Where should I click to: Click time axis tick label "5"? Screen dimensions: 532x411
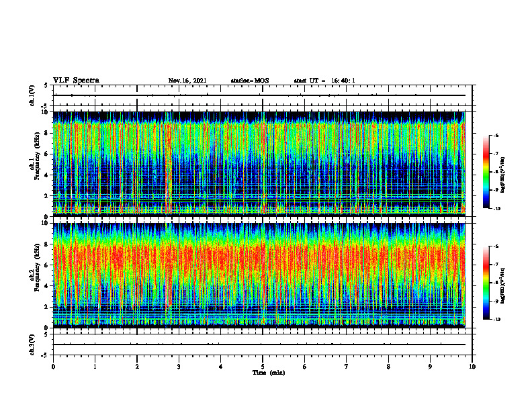click(263, 367)
